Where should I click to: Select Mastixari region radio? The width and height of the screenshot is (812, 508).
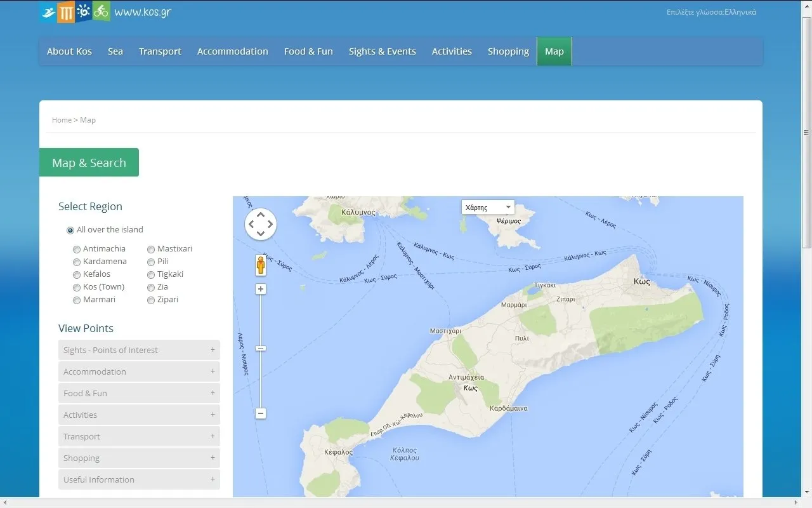(x=151, y=249)
